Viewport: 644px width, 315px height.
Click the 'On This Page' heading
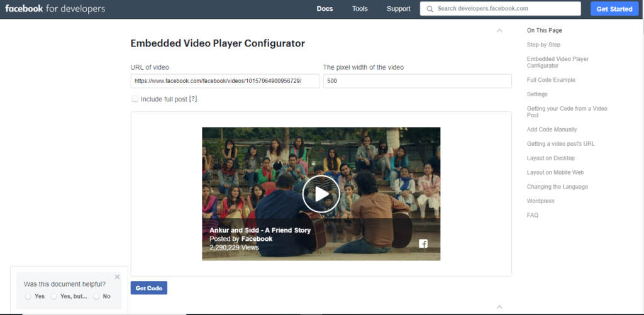click(x=544, y=30)
